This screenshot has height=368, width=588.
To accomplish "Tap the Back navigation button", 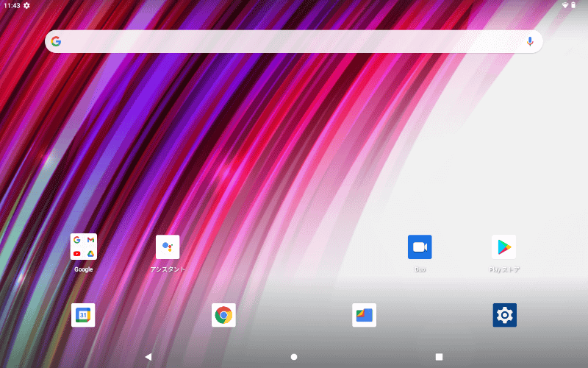I will pos(148,357).
